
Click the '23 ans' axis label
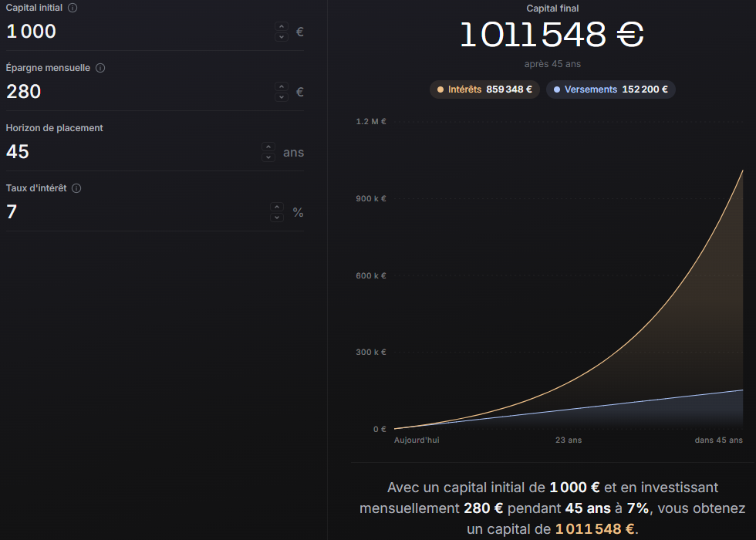(x=569, y=440)
